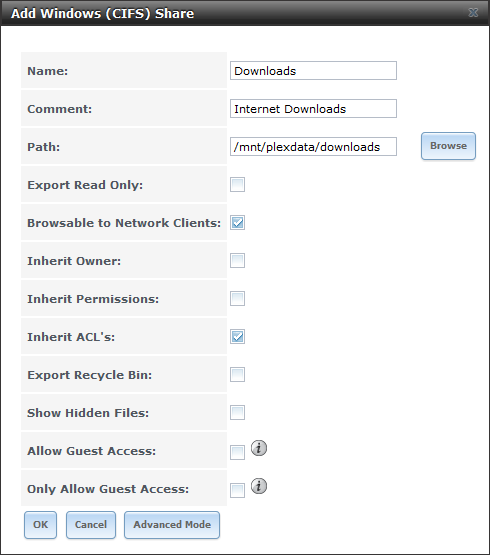490x555 pixels.
Task: Click the Path field /mnt/plexdata/downloads
Action: pyautogui.click(x=313, y=147)
